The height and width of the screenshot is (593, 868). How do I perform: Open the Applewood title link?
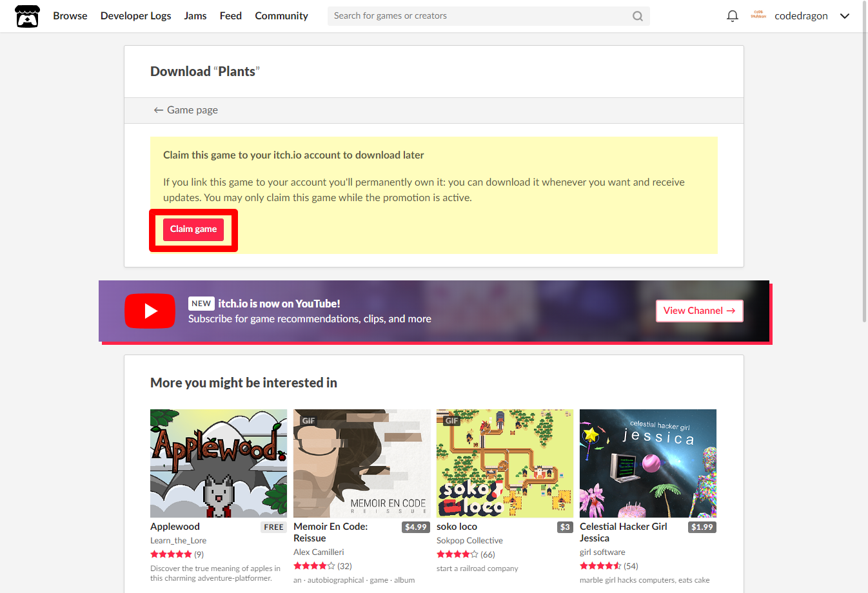[175, 527]
